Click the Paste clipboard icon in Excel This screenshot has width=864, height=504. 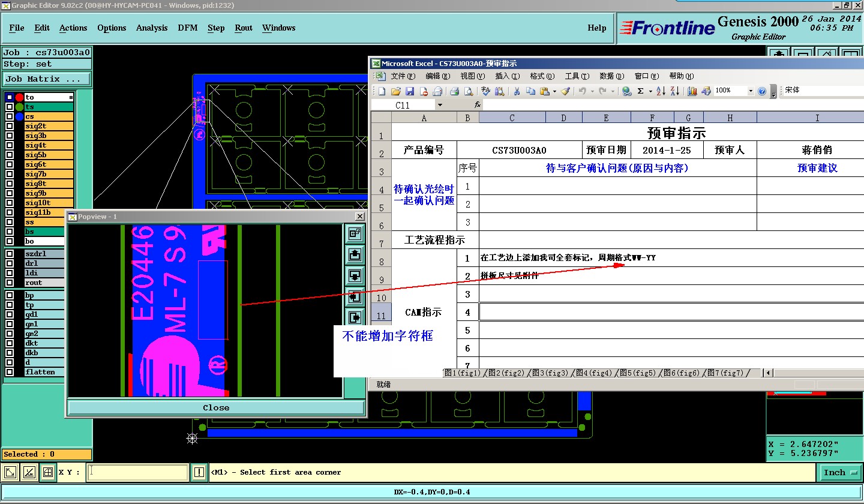click(544, 91)
